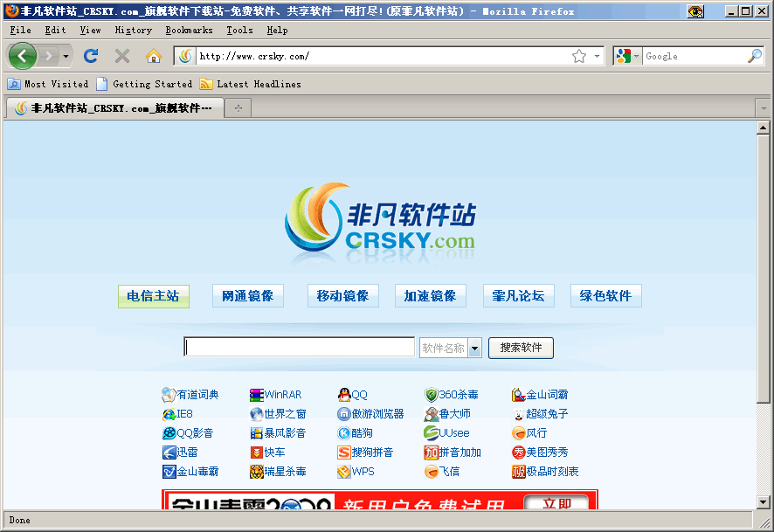The width and height of the screenshot is (774, 532).
Task: Open the Most Visited bookmarks folder
Action: (x=48, y=84)
